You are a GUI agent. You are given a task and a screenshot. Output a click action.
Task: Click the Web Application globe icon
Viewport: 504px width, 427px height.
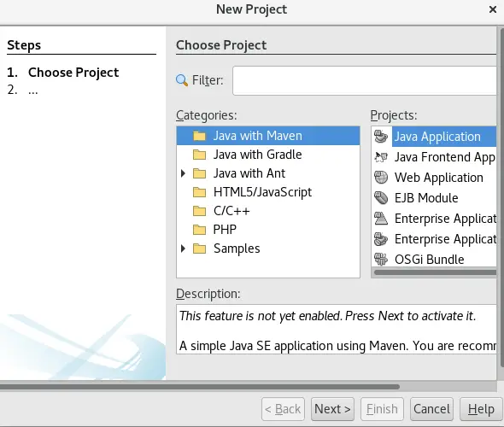[x=381, y=178]
